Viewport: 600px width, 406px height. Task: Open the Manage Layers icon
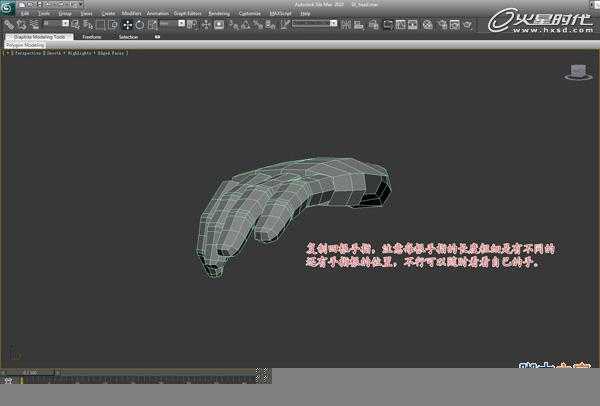coord(373,25)
